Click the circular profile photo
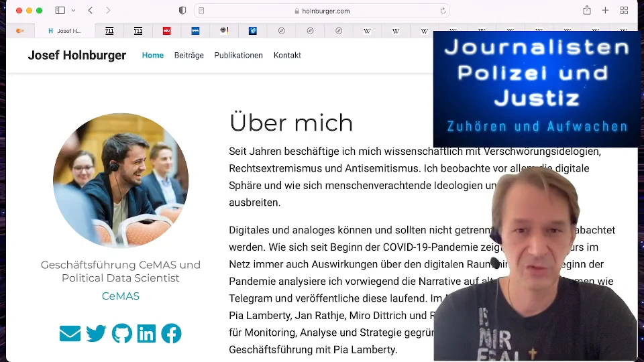Screen dimensions: 644x362 121,180
